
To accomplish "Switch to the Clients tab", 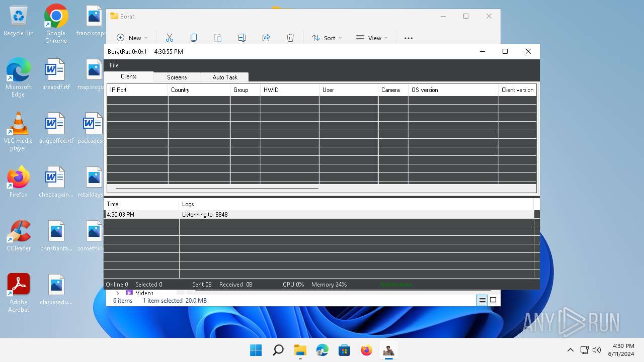I will pos(129,76).
